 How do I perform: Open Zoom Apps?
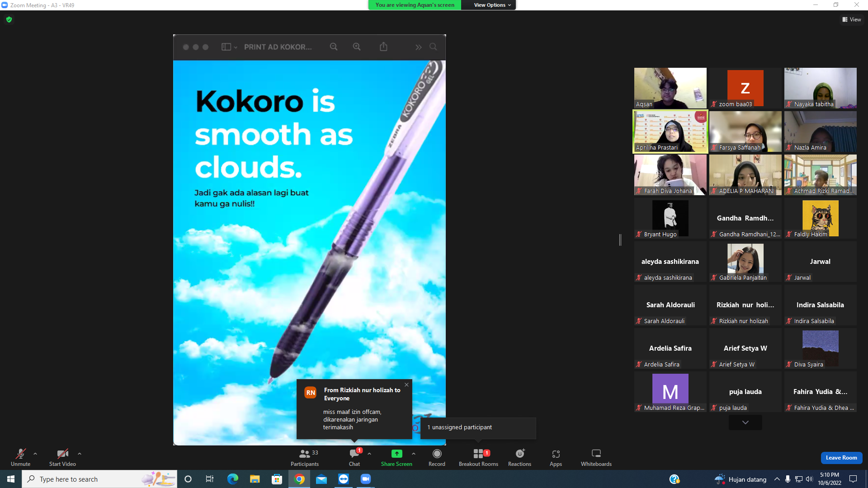[556, 457]
